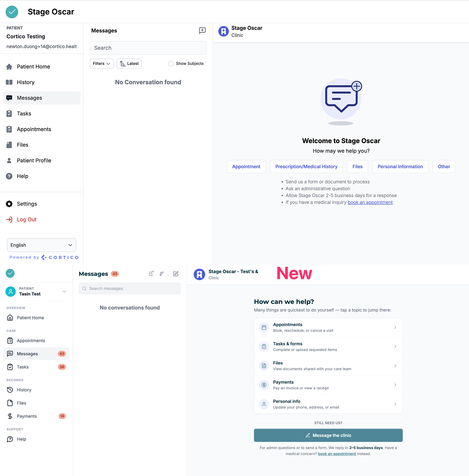Open Appointments under Care in Tasin Test sidebar
Viewport: 469px width, 476px height.
36,341
